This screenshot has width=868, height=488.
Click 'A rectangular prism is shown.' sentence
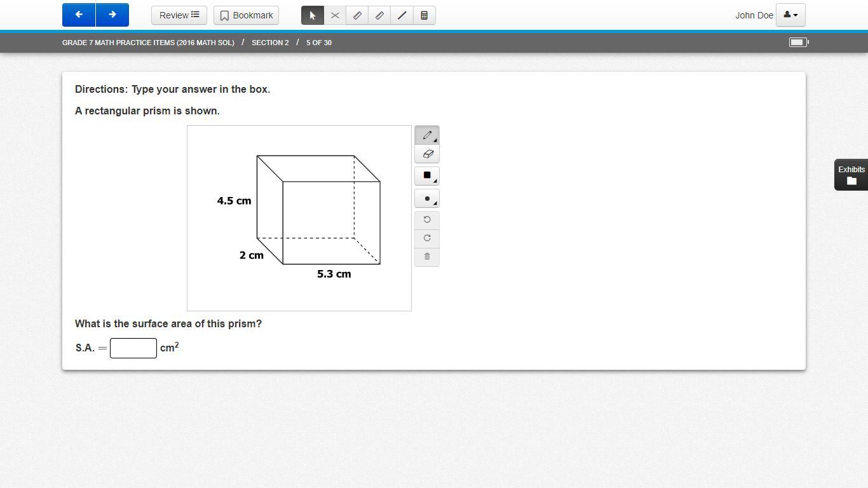pos(147,111)
